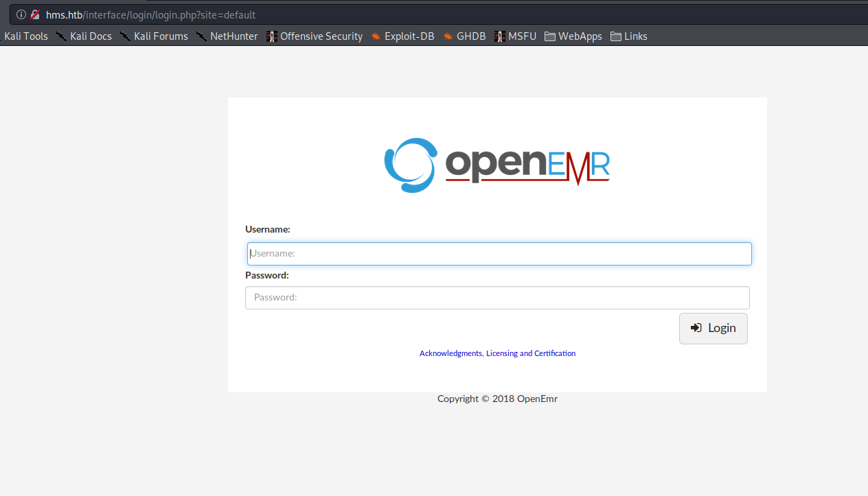Click the Username input field
This screenshot has height=496, width=868.
click(499, 253)
